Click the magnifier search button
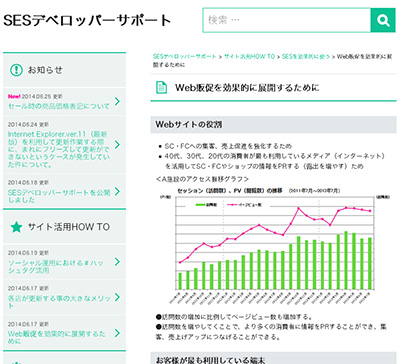This screenshot has width=400, height=364. pyautogui.click(x=383, y=20)
